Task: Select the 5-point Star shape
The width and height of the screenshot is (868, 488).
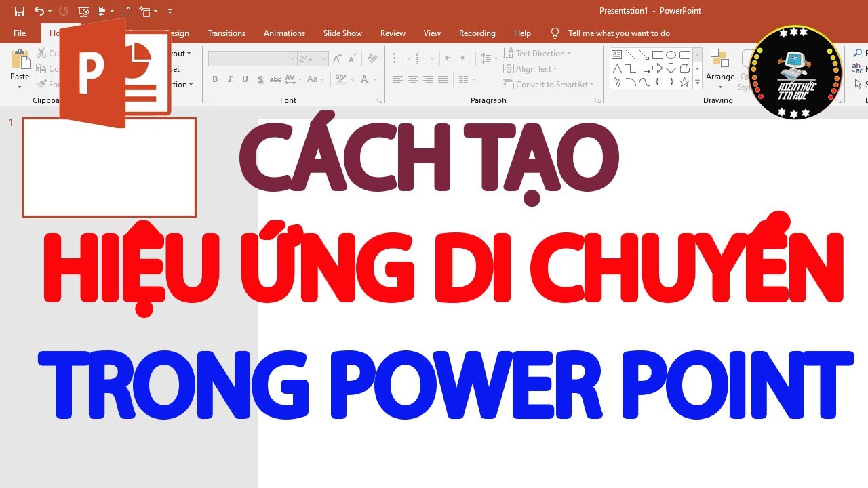Action: click(x=685, y=82)
